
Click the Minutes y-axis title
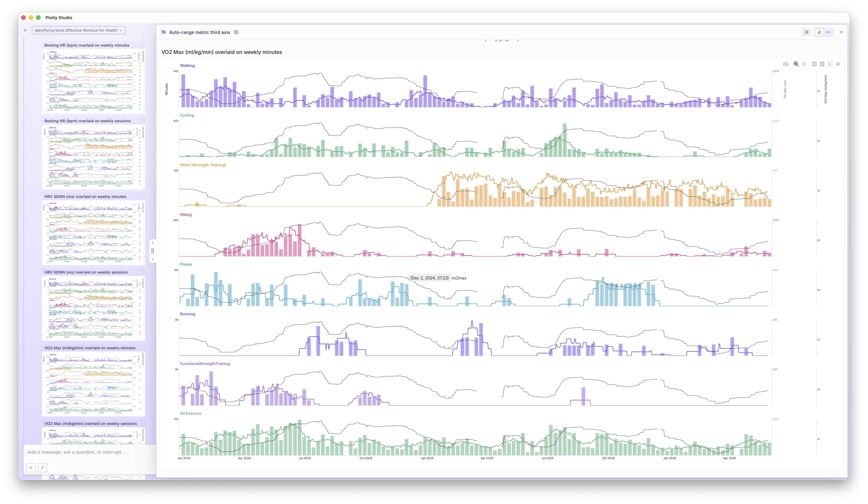pyautogui.click(x=167, y=89)
